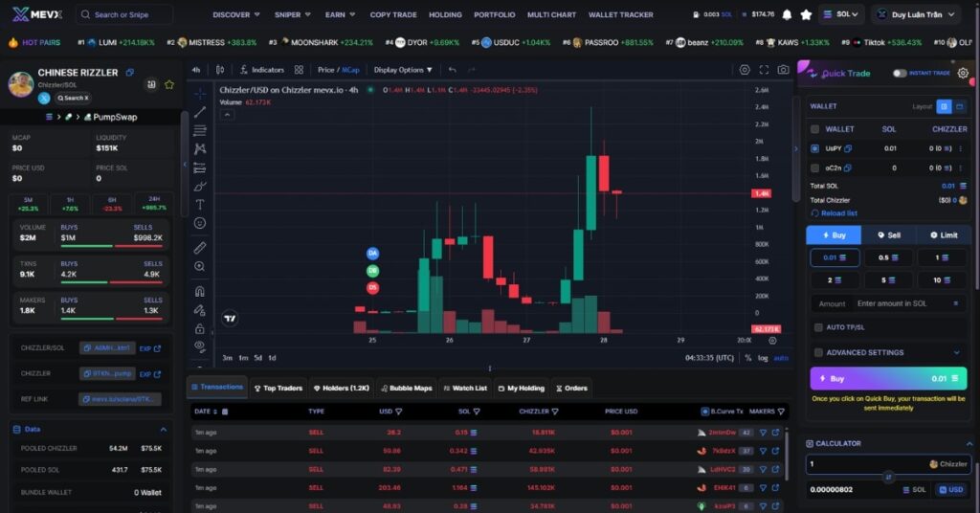Take a chart snapshot with camera

(x=783, y=70)
